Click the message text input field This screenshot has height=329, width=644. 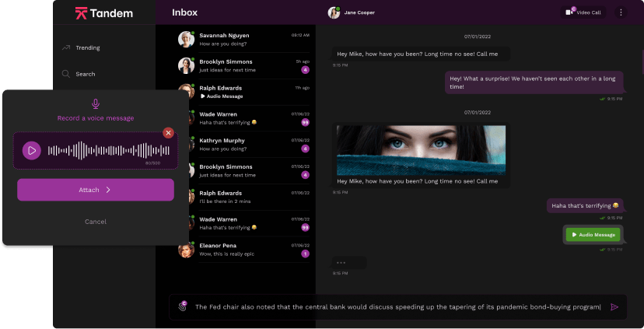coord(397,306)
